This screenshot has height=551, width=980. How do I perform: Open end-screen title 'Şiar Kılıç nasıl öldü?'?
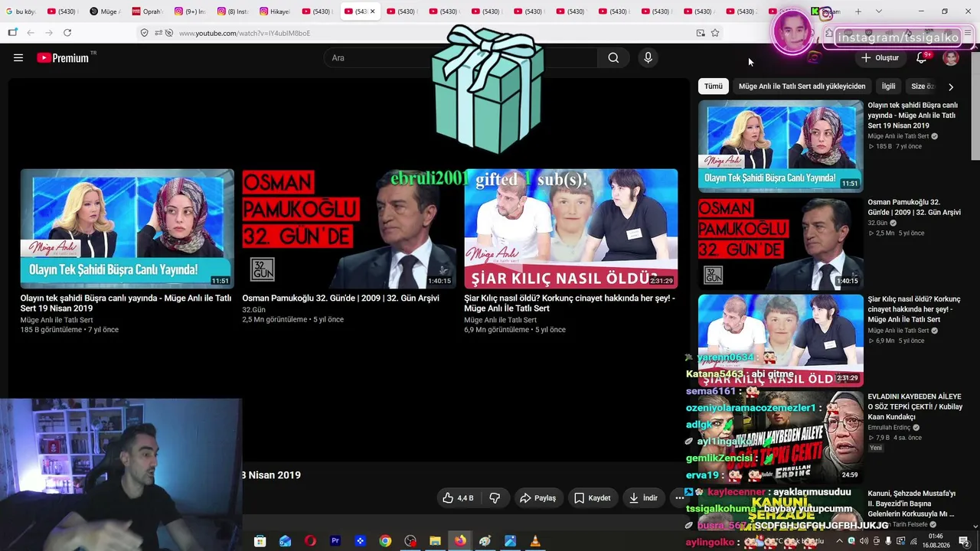[x=570, y=303]
